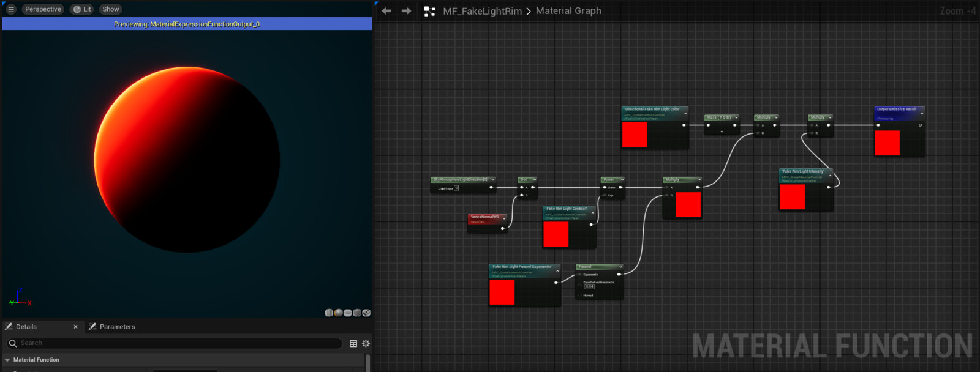980x372 pixels.
Task: Collapse the Material Function section
Action: (7, 360)
